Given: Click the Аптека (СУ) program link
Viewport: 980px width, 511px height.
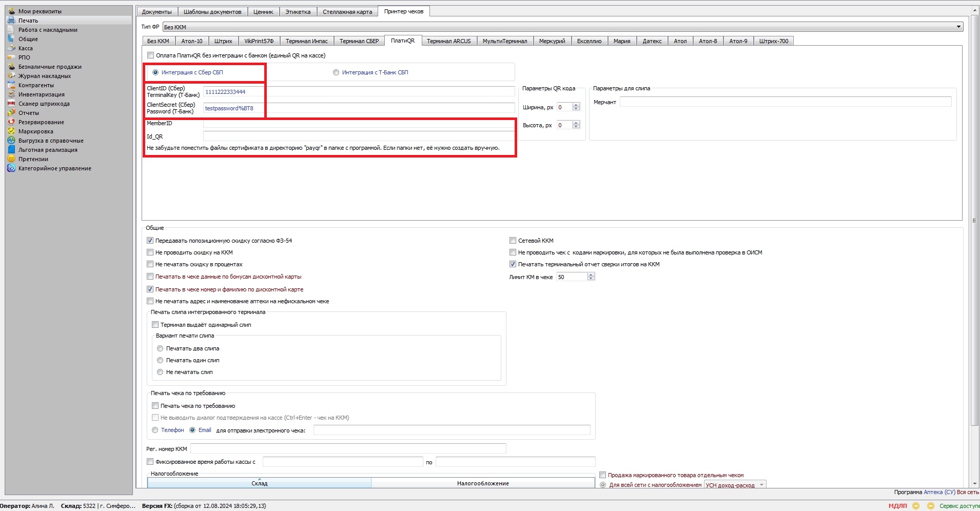Looking at the screenshot, I should click(939, 492).
